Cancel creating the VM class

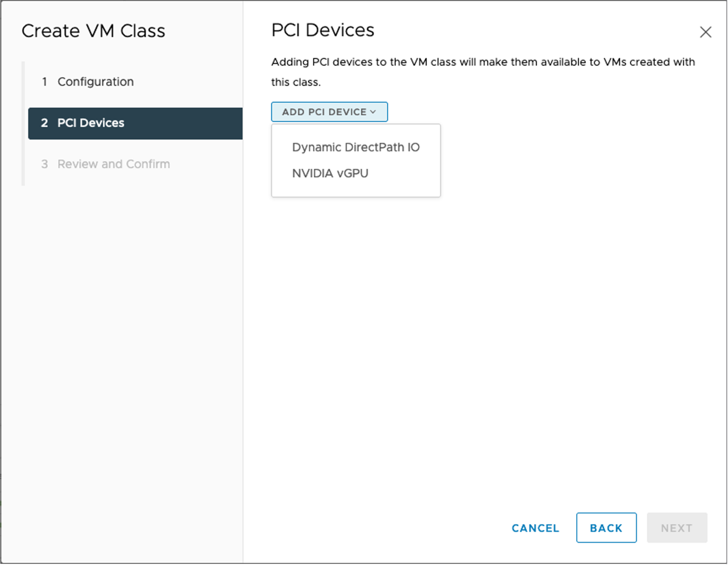(535, 528)
